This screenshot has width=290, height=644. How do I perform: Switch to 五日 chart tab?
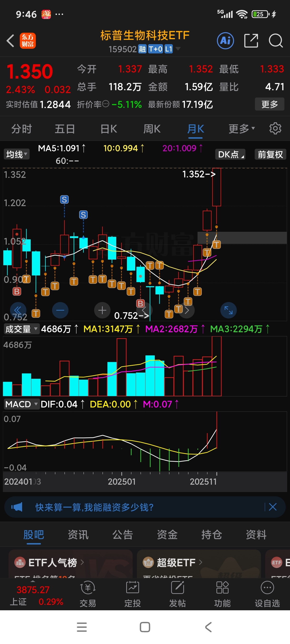[x=65, y=129]
